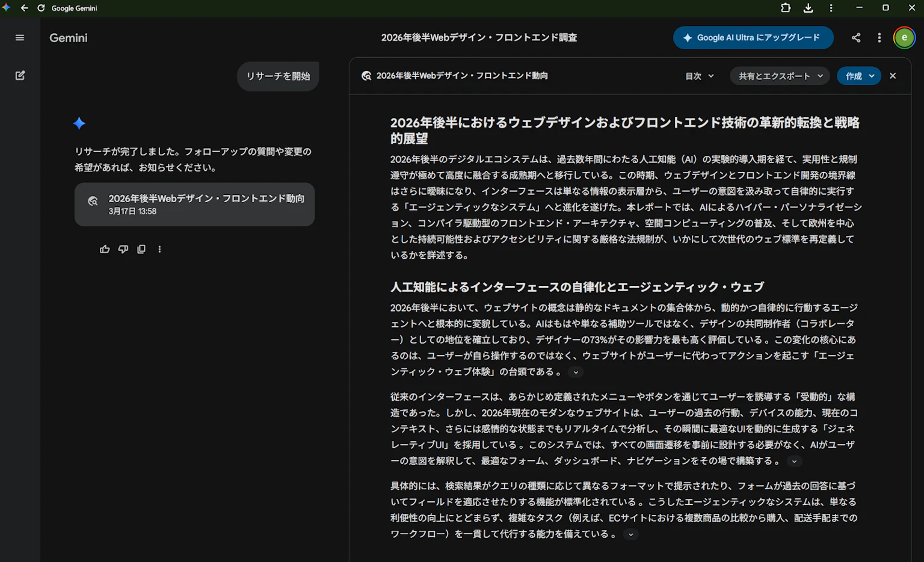Reload the Google Gemini page
Viewport: 924px width, 562px height.
(41, 8)
